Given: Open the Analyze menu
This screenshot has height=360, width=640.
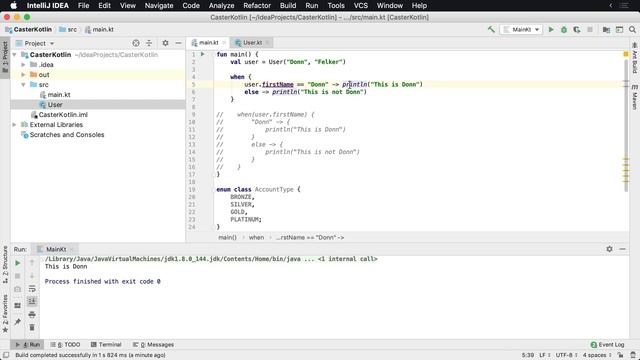Looking at the screenshot, I should coord(221,5).
